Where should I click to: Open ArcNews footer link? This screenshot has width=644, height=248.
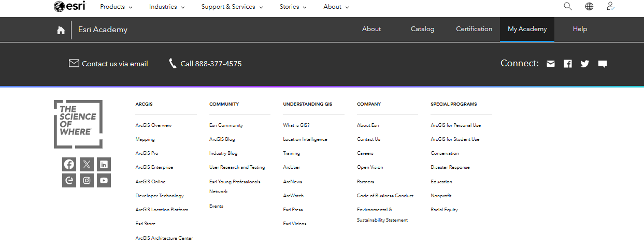pyautogui.click(x=292, y=182)
